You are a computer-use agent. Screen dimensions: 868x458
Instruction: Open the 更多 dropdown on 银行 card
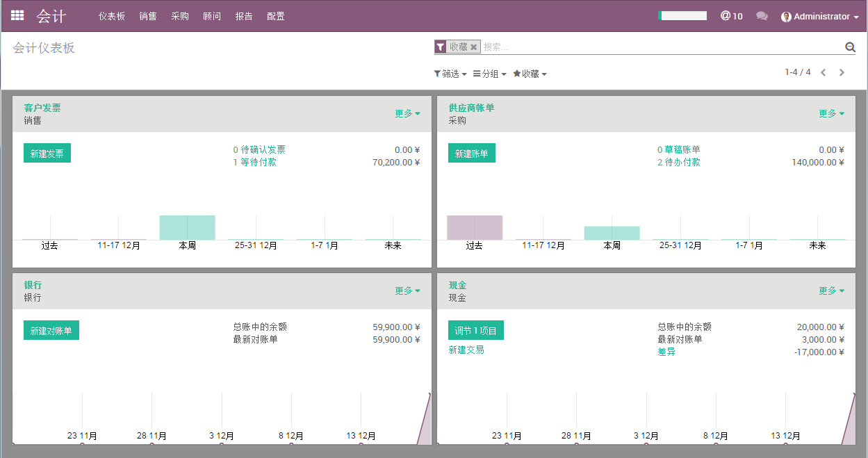407,291
